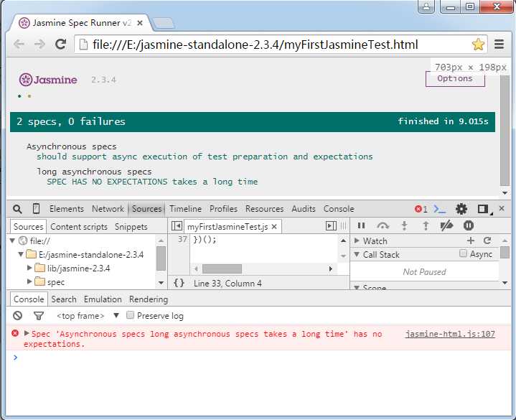Deactivate breakpoints icon

pyautogui.click(x=447, y=225)
